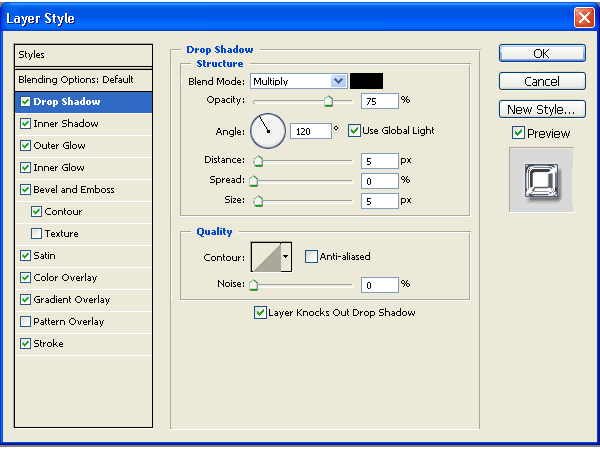The height and width of the screenshot is (450, 600).
Task: Click the style preview thumbnail
Action: click(x=541, y=179)
